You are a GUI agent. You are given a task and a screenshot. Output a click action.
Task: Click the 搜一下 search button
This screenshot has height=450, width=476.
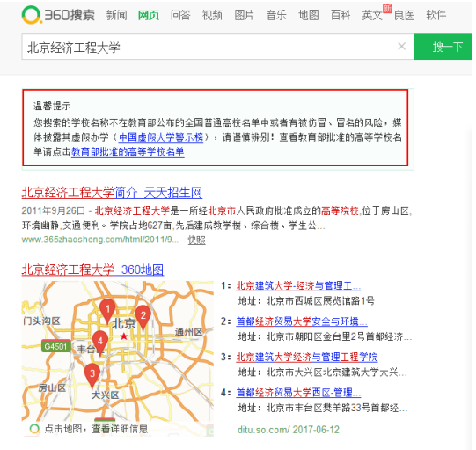pyautogui.click(x=443, y=47)
